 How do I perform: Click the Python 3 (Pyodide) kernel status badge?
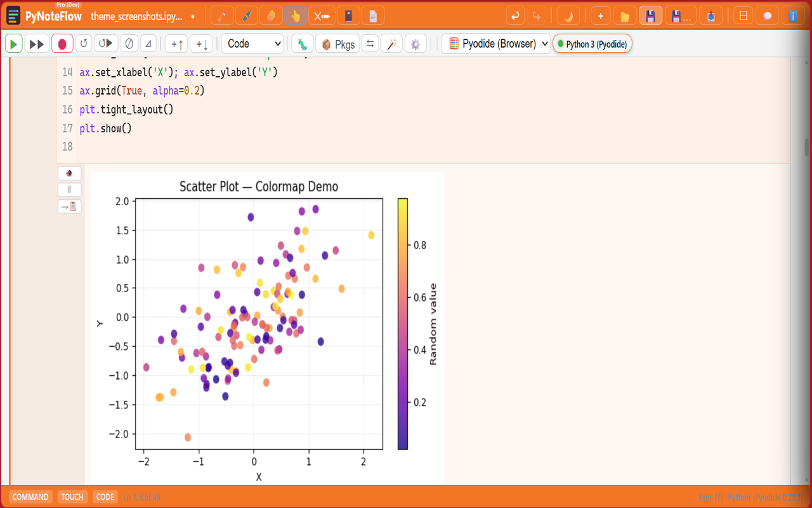(x=593, y=44)
